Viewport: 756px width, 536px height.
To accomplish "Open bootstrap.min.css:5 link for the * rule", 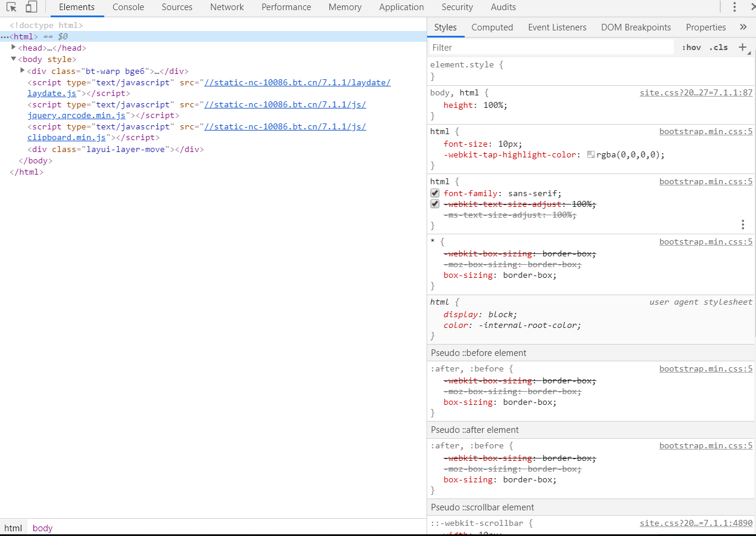I will 706,242.
